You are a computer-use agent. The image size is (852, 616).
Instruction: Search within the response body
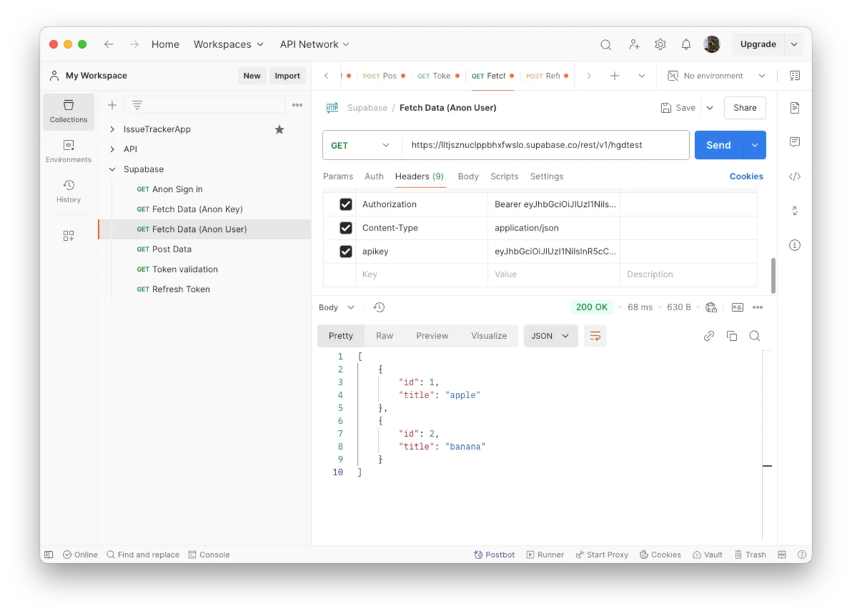[755, 336]
